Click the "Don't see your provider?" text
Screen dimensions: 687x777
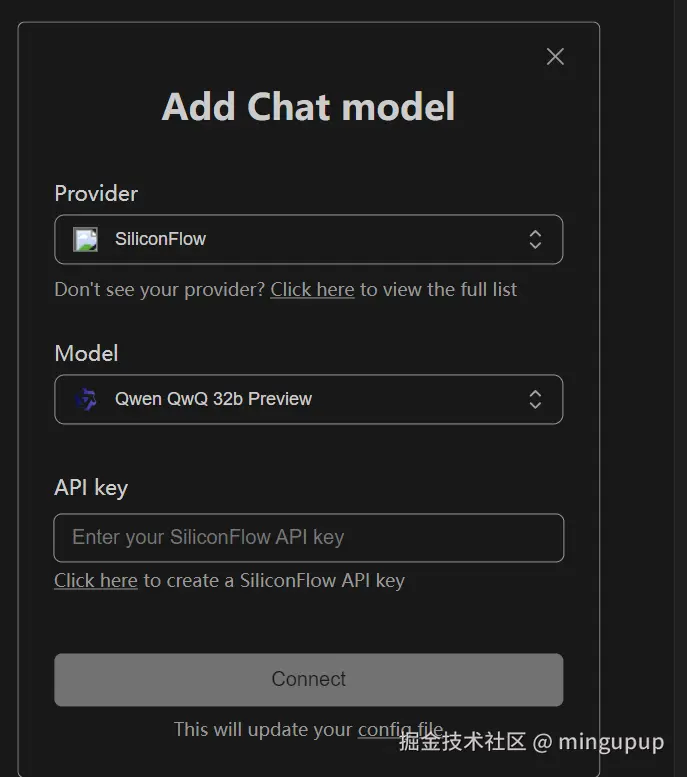(160, 290)
